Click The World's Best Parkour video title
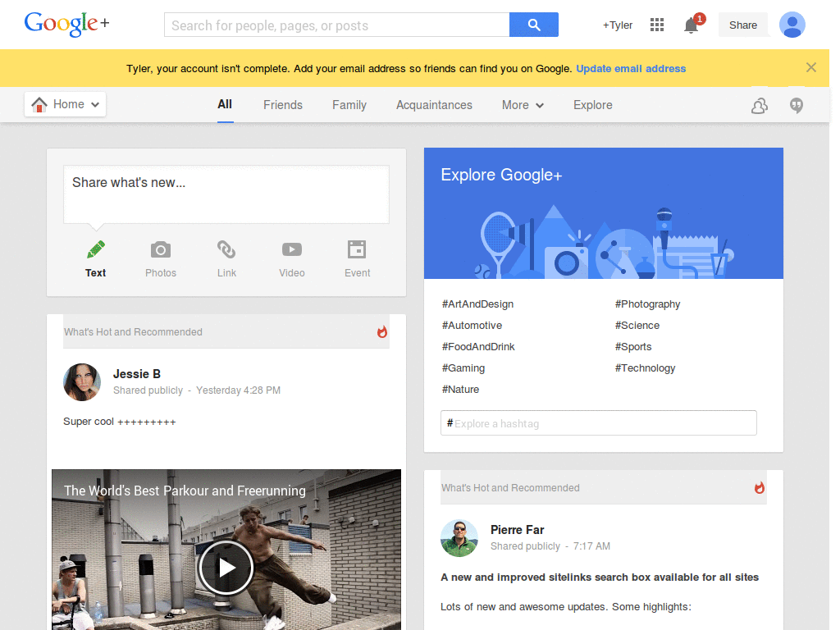Image resolution: width=840 pixels, height=630 pixels. [x=185, y=491]
